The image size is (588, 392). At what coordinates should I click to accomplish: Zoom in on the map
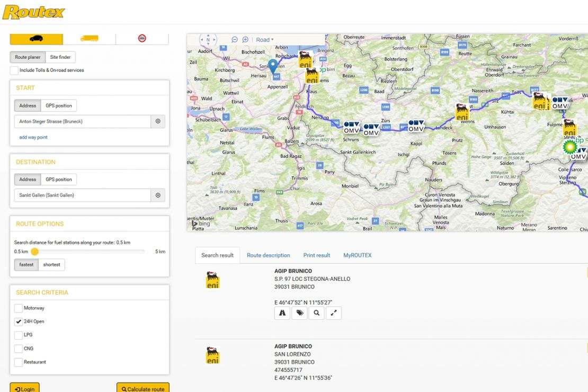coord(245,39)
